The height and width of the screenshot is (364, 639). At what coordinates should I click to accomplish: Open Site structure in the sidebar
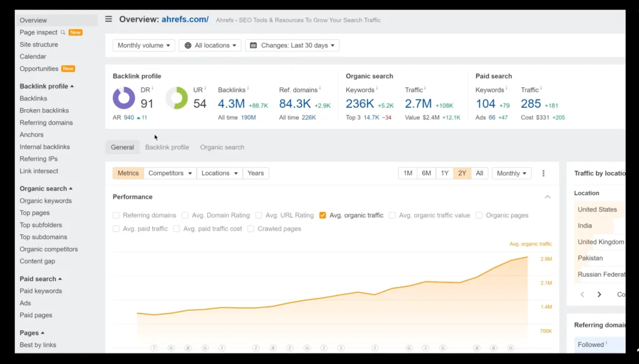coord(39,44)
